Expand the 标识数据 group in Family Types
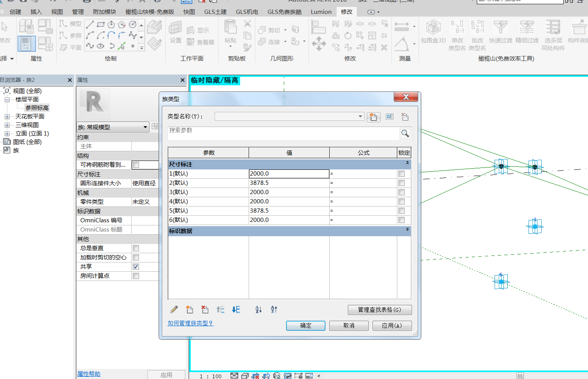This screenshot has height=379, width=588. pos(407,230)
